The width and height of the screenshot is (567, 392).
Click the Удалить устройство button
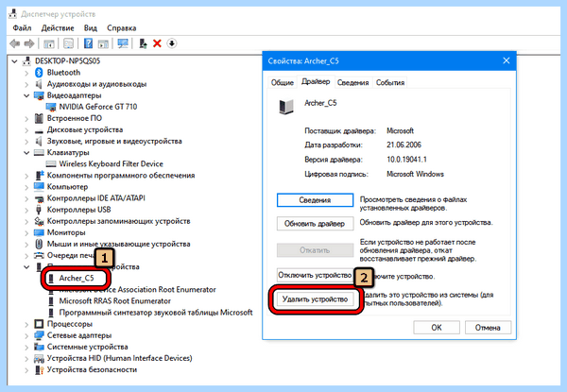[x=315, y=299]
